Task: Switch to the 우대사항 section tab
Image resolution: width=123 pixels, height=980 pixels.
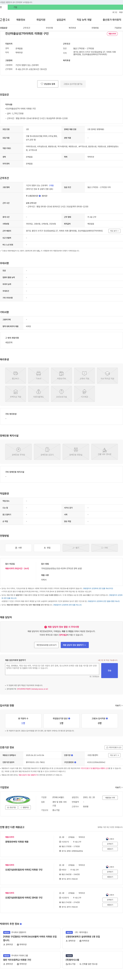Action: 49,28
